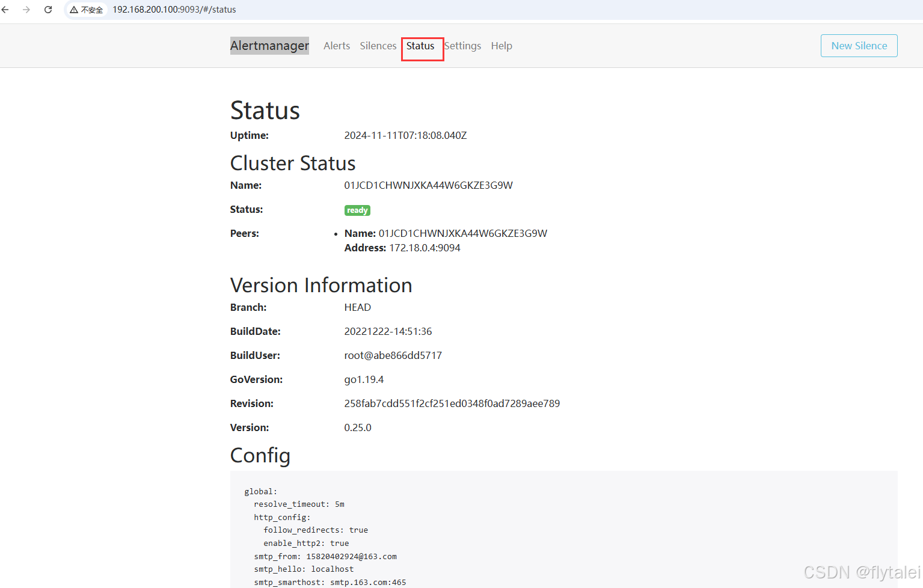Click the not-secure warning icon
The image size is (923, 588).
point(74,10)
